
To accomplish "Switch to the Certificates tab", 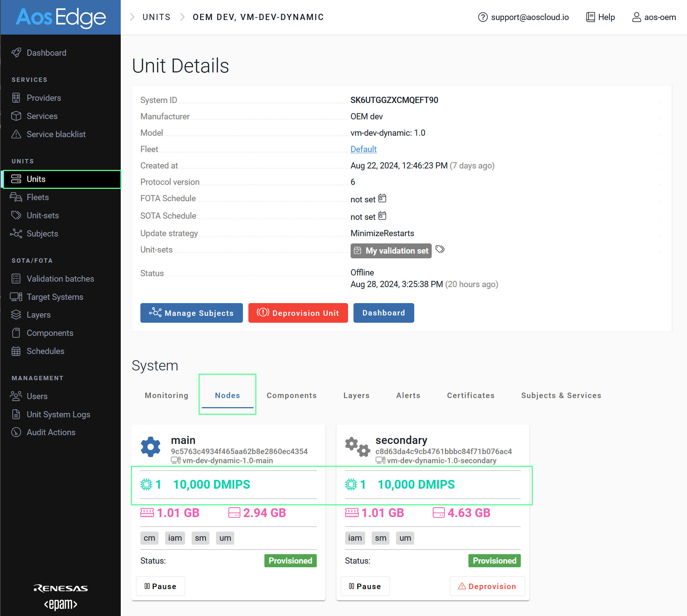I will (471, 396).
